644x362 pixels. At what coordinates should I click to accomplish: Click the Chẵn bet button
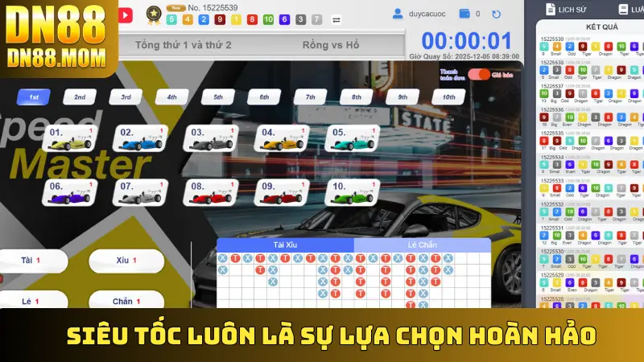pos(126,299)
